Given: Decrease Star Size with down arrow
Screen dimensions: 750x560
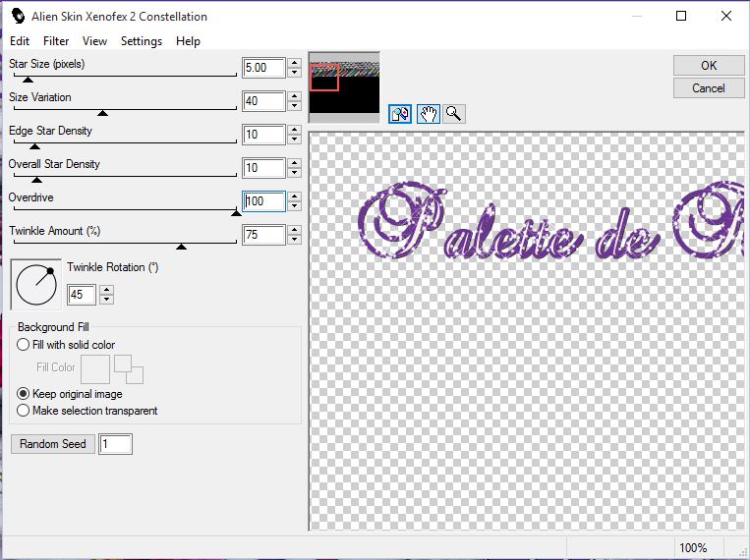Looking at the screenshot, I should pos(295,73).
